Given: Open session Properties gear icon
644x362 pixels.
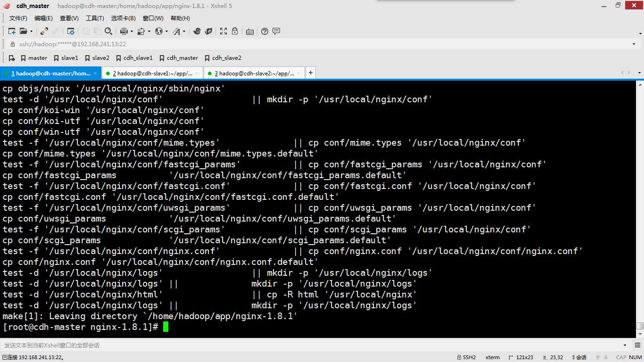Looking at the screenshot, I should [71, 31].
